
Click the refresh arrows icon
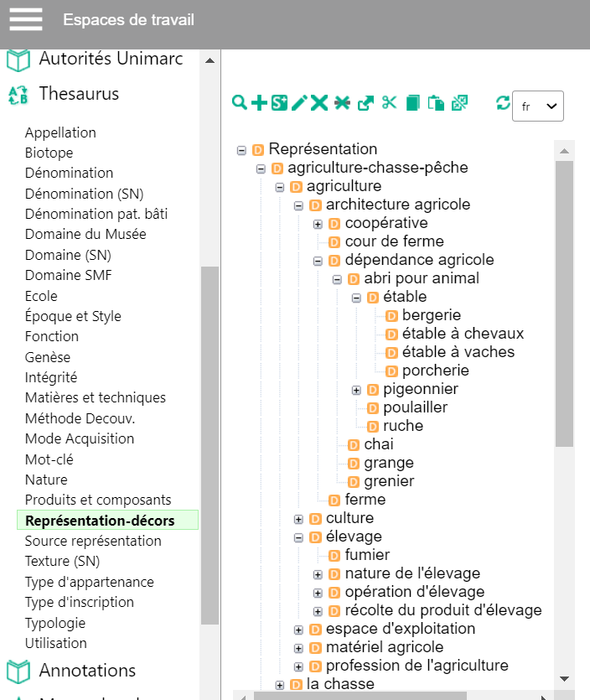[x=503, y=102]
